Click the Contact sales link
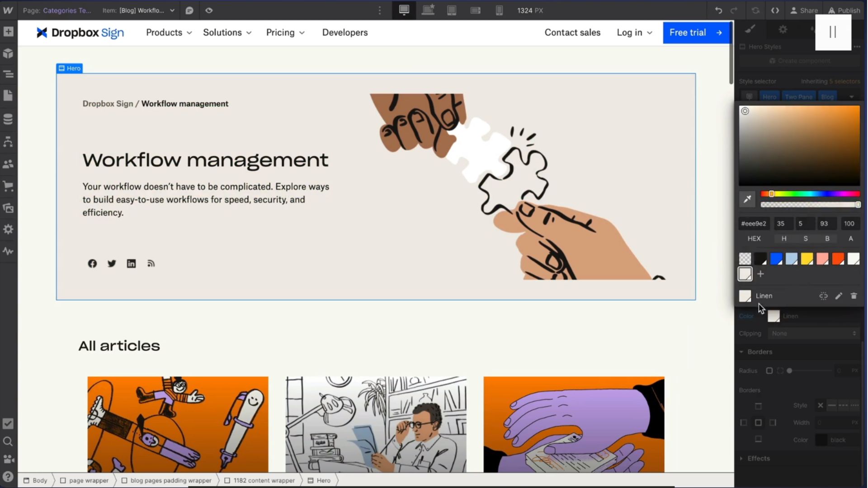The height and width of the screenshot is (488, 868). 572,33
